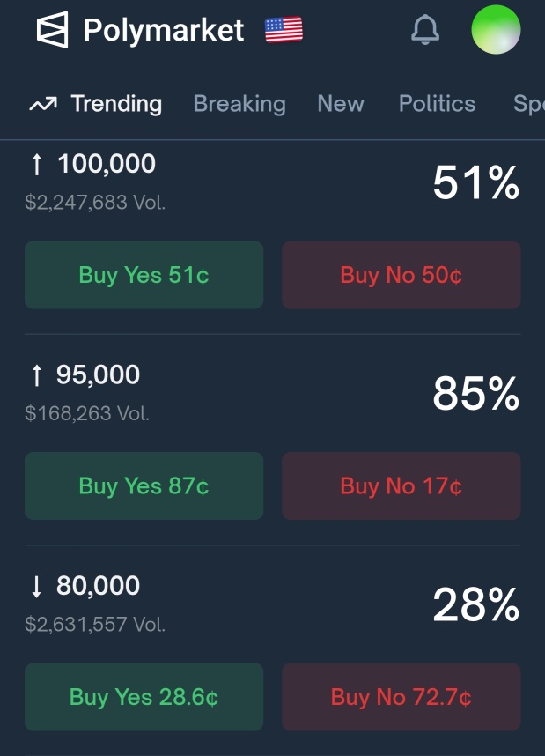
Task: Buy No at 50¢
Action: (x=401, y=275)
